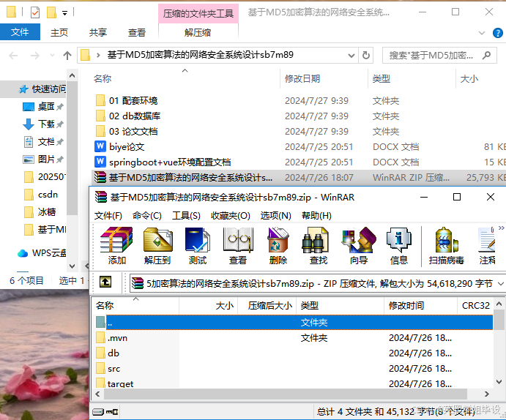Open recent locations dropdown arrow
This screenshot has width=506, height=420.
tap(52, 56)
